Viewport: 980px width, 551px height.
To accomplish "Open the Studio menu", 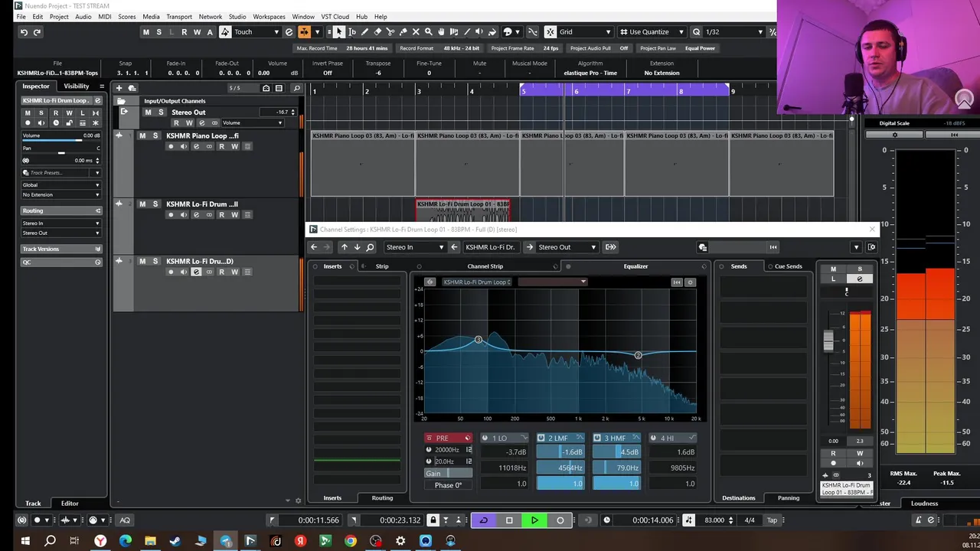I will click(237, 16).
